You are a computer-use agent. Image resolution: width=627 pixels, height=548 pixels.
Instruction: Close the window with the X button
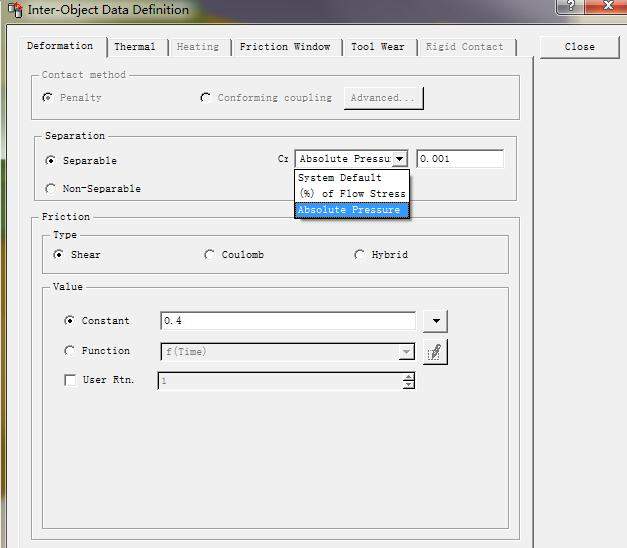[607, 6]
